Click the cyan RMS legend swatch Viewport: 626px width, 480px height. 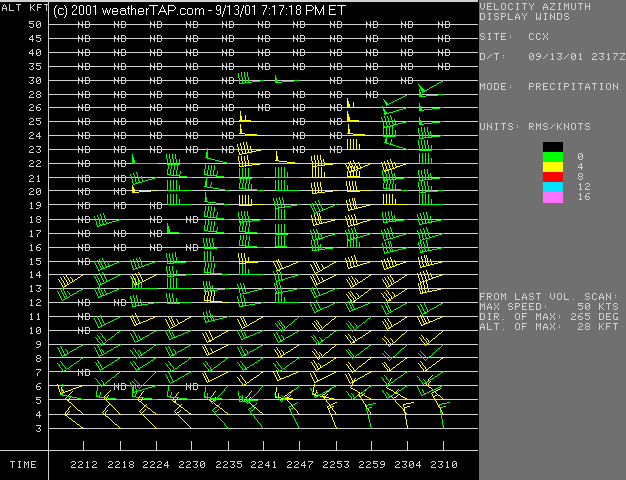pyautogui.click(x=555, y=187)
